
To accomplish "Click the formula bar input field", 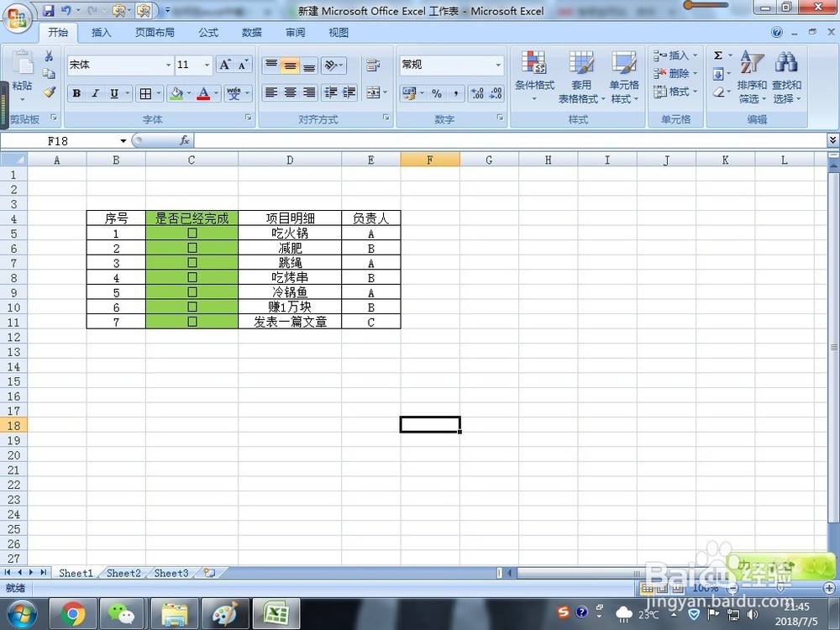I will coord(510,140).
